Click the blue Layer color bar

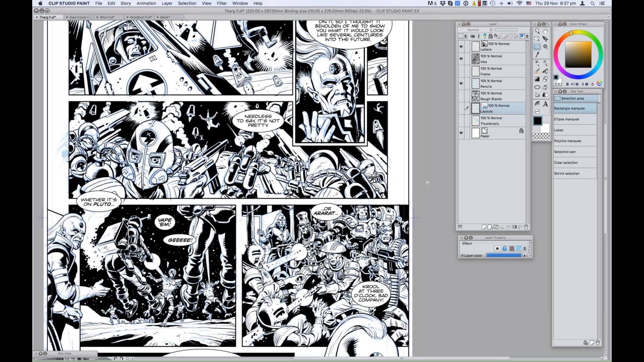coord(504,255)
